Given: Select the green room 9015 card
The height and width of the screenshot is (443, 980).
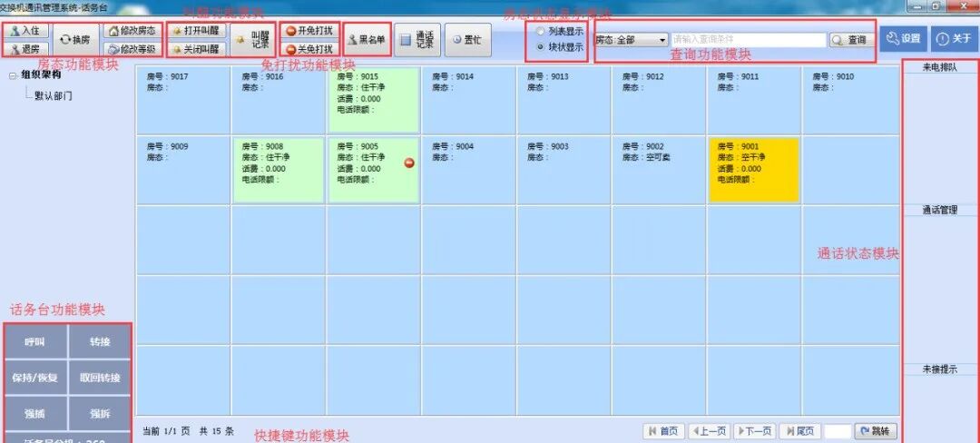Looking at the screenshot, I should (x=373, y=100).
